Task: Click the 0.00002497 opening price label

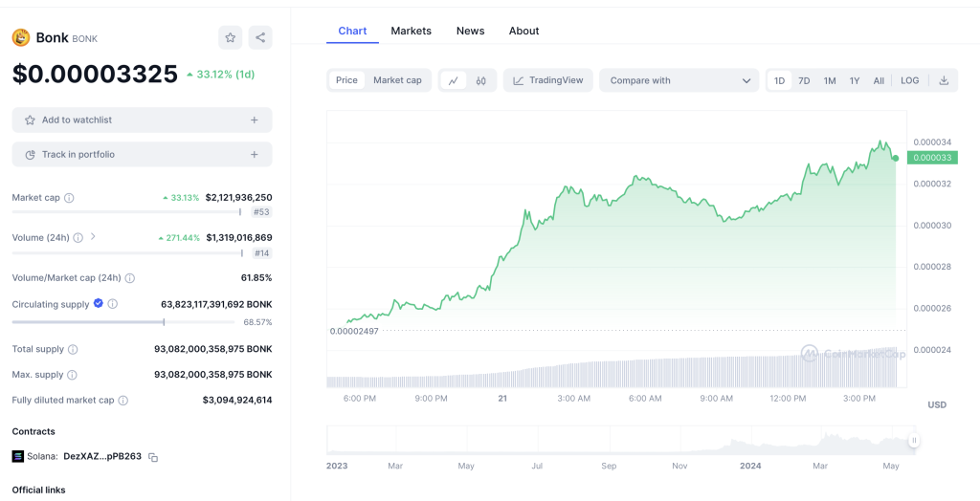Action: click(354, 331)
